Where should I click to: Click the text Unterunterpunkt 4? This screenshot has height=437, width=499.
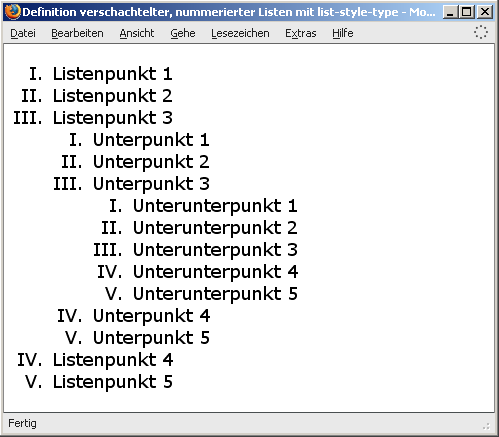216,272
